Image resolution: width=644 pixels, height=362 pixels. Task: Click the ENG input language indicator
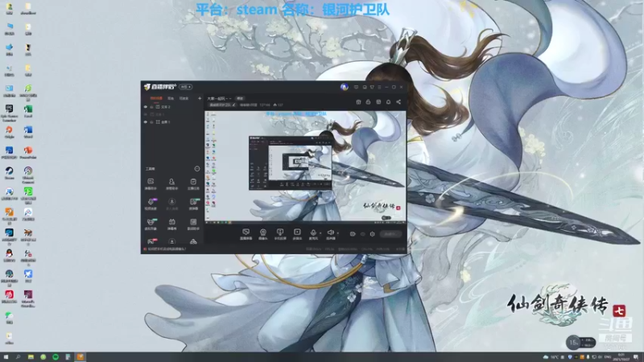click(x=608, y=357)
